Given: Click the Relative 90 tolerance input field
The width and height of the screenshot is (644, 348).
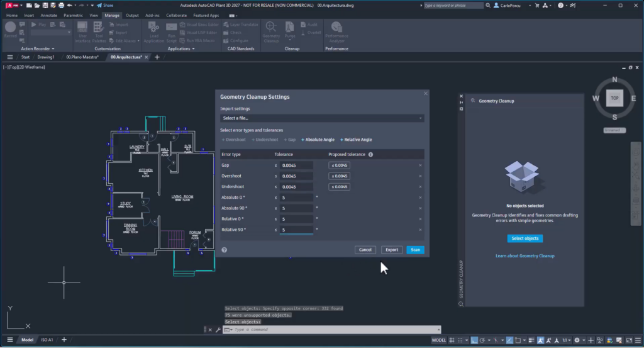Looking at the screenshot, I should (296, 230).
